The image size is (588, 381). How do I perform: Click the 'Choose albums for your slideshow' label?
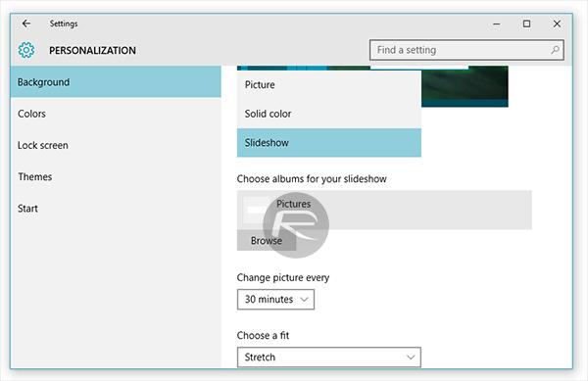pos(312,179)
